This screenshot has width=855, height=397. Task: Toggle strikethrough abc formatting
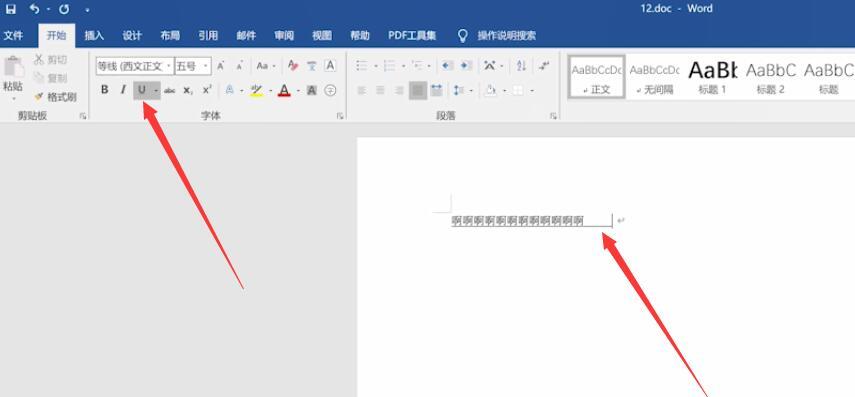click(x=170, y=90)
